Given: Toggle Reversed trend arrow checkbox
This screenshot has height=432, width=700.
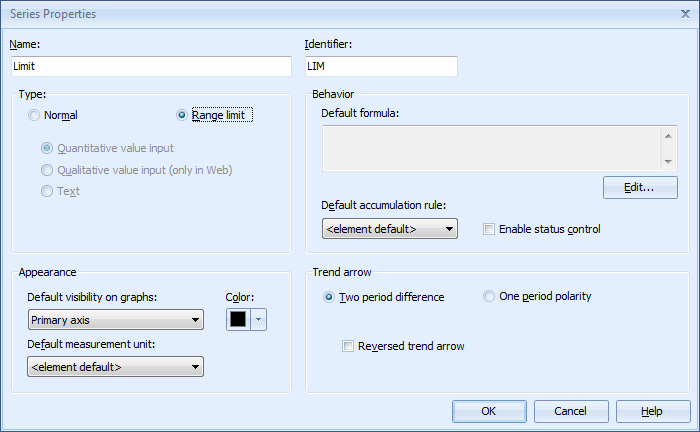Looking at the screenshot, I should point(348,346).
